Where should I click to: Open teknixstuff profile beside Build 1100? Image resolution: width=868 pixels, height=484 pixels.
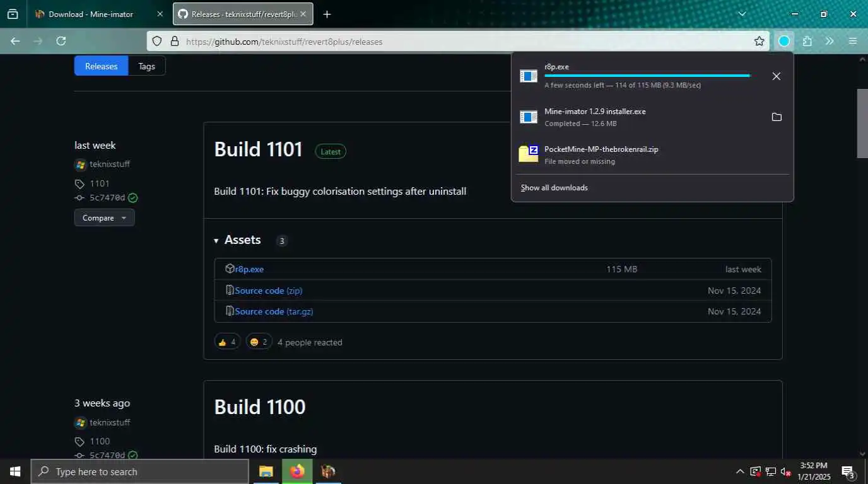tap(110, 423)
